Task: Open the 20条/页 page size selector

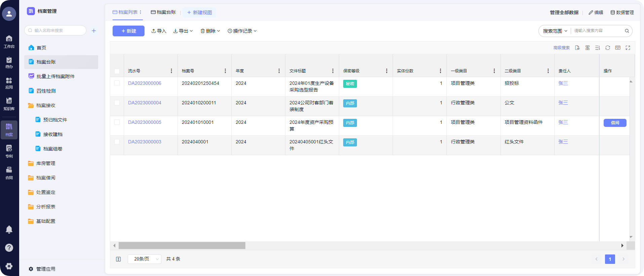Action: pos(145,259)
